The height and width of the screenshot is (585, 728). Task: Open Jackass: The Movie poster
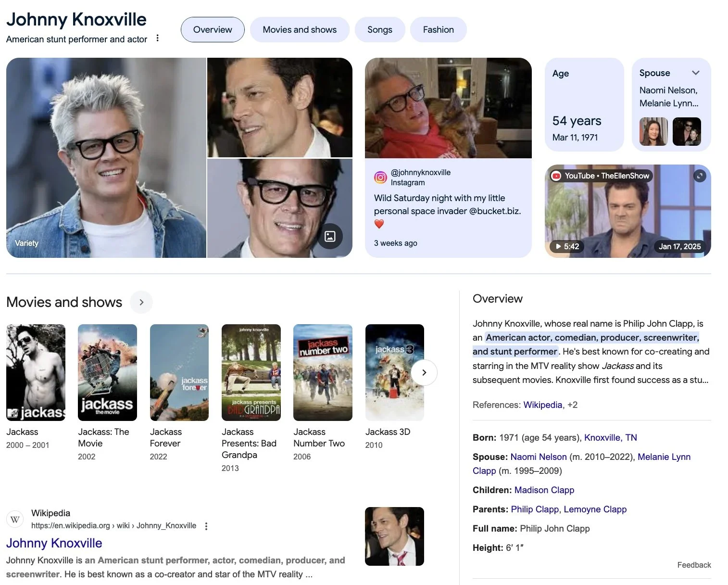tap(107, 372)
